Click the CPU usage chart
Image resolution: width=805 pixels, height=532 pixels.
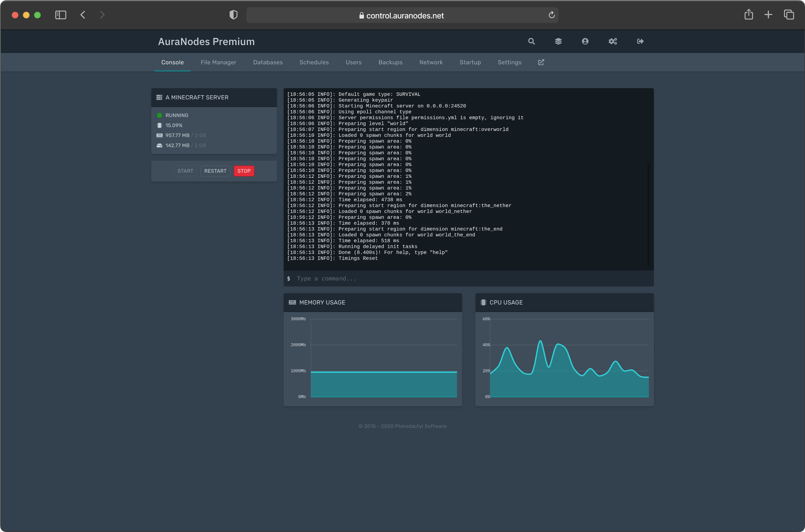tap(569, 358)
